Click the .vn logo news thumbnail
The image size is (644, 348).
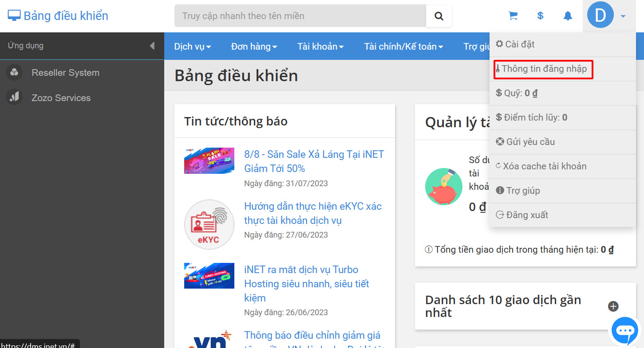(x=209, y=339)
